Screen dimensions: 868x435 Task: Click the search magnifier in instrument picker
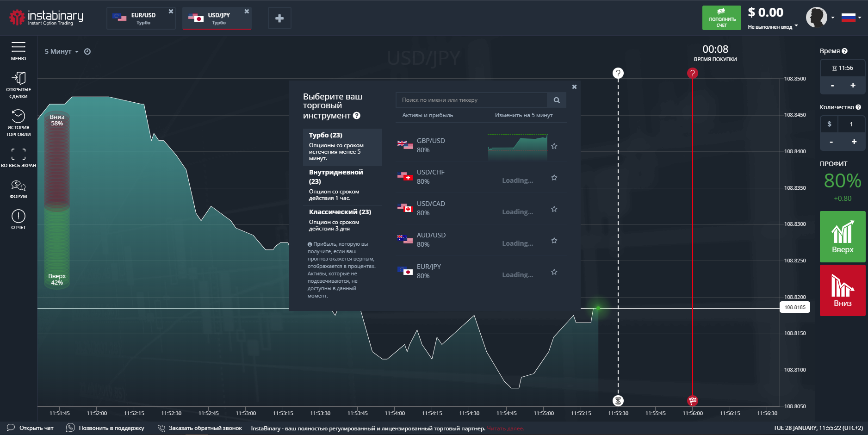(557, 100)
